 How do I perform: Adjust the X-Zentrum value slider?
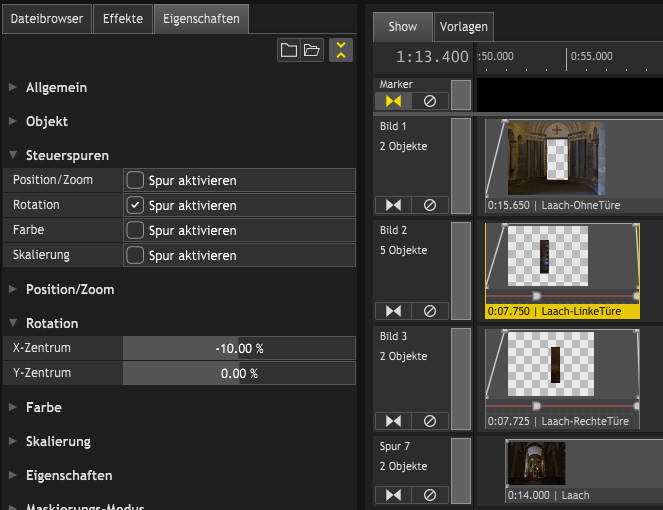[238, 348]
